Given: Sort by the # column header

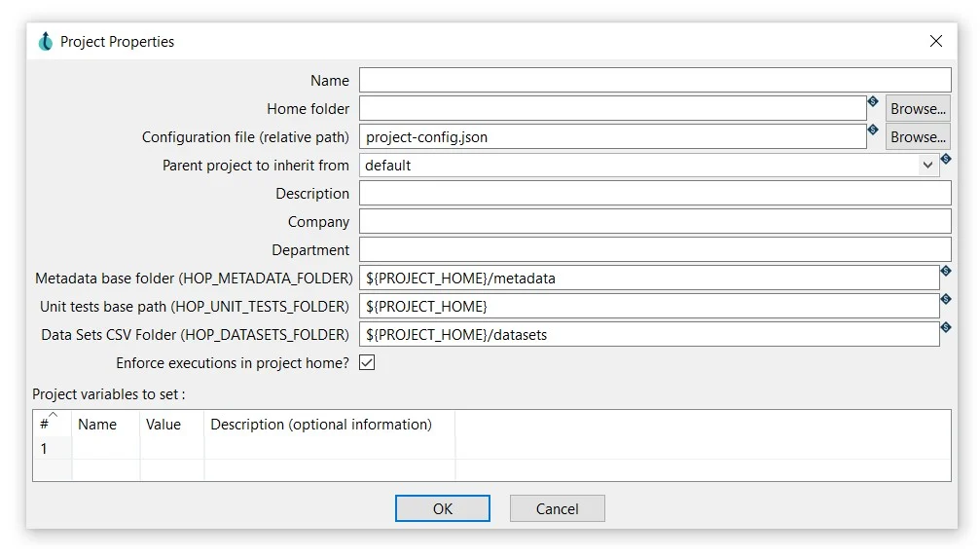Looking at the screenshot, I should coord(53,424).
